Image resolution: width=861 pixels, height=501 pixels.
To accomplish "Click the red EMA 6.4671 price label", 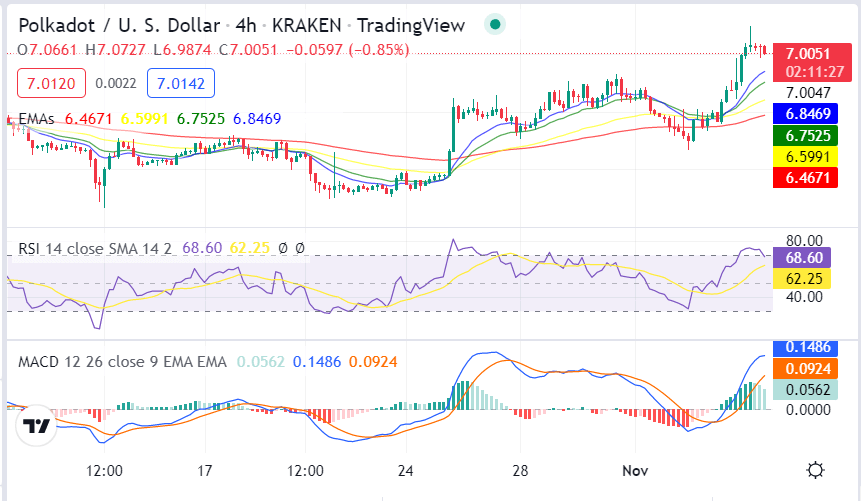I will [805, 177].
